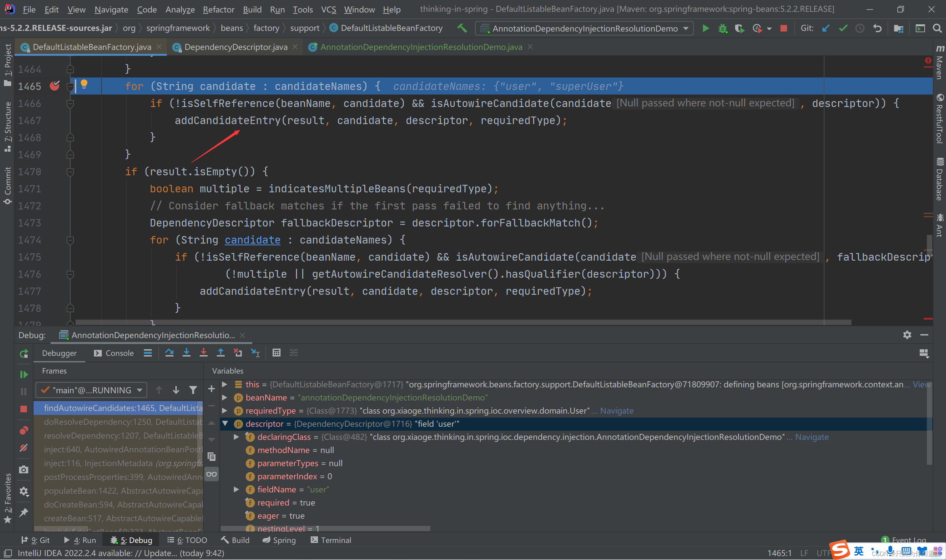Click the Step Over debugger icon
The width and height of the screenshot is (946, 560).
tap(169, 353)
